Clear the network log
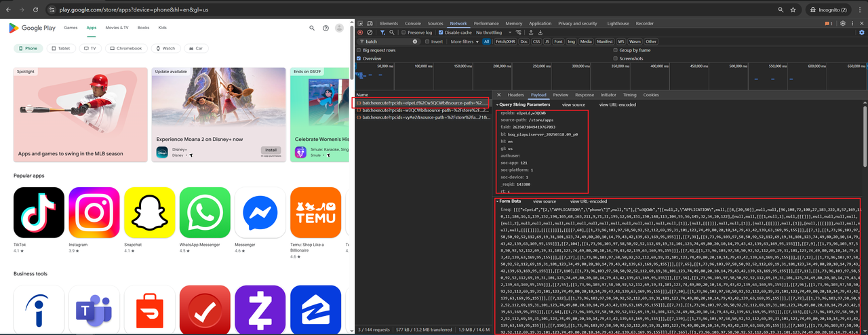 click(x=370, y=32)
